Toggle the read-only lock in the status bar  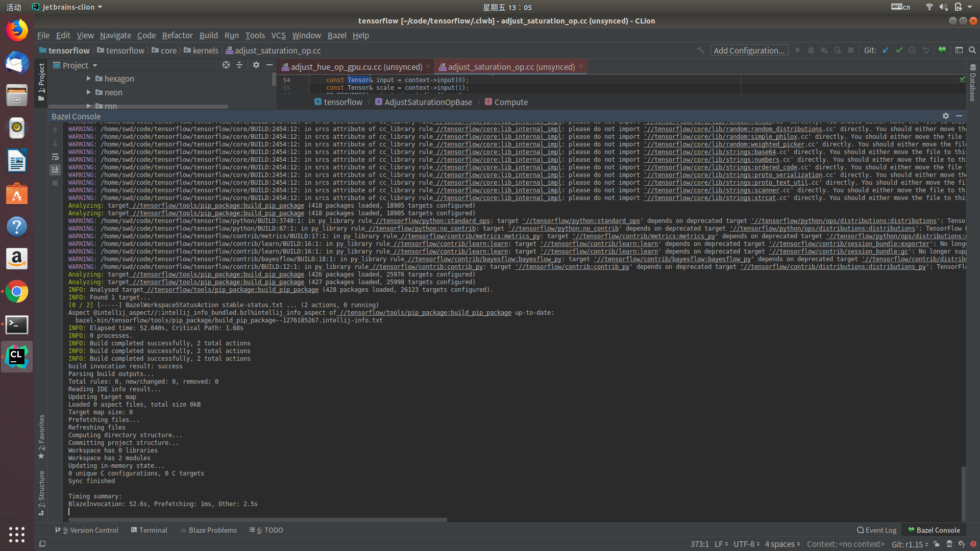coord(937,544)
